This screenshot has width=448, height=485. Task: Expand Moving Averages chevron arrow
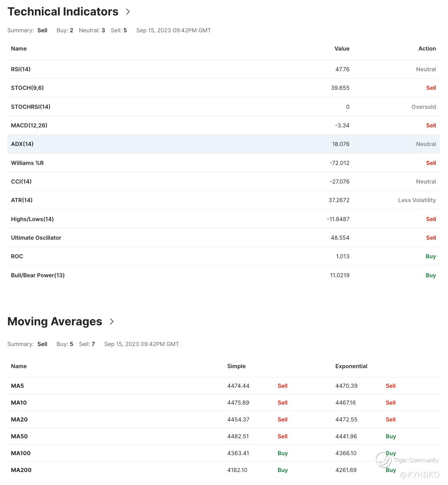[x=112, y=321]
